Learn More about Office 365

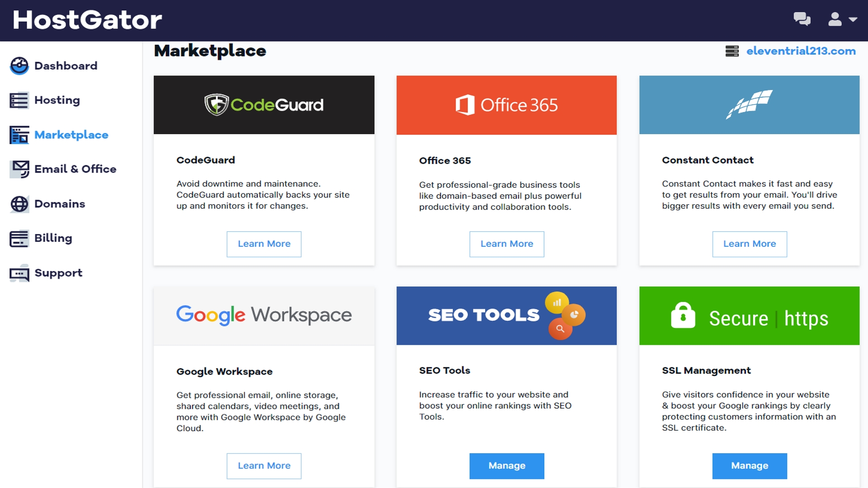coord(507,244)
